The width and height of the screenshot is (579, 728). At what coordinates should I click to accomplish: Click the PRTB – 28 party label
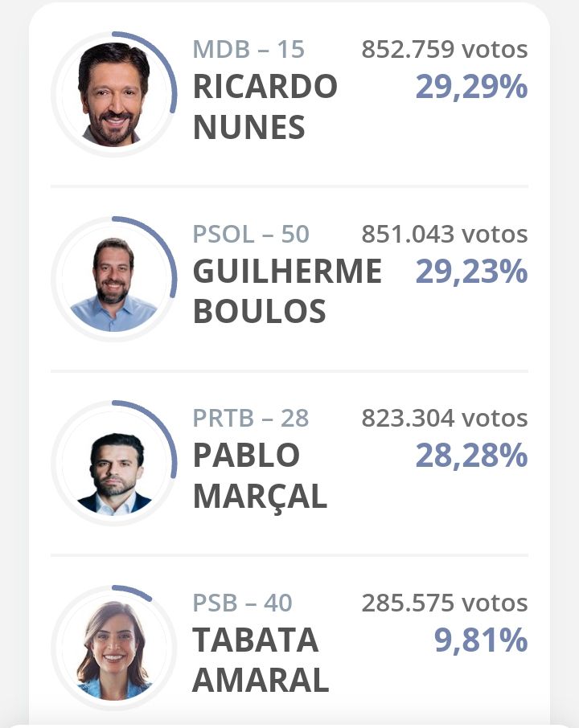coord(251,418)
